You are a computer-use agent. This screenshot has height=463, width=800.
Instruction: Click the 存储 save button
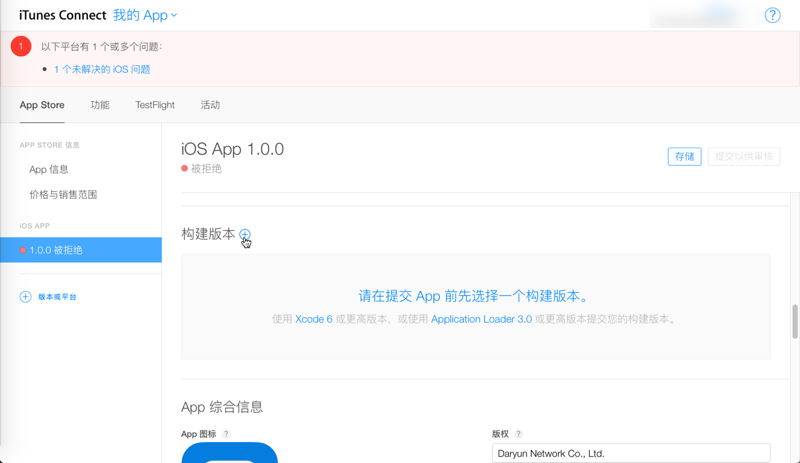[x=684, y=156]
